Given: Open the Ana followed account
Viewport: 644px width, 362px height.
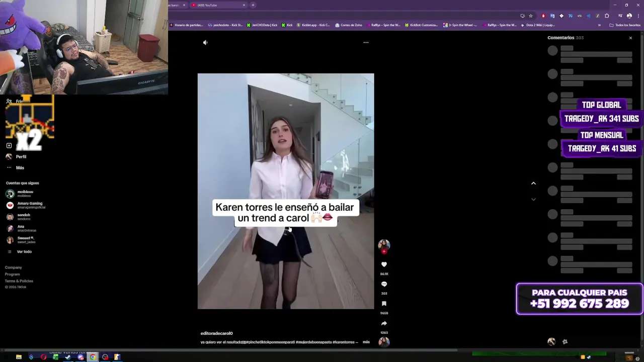Looking at the screenshot, I should point(20,228).
